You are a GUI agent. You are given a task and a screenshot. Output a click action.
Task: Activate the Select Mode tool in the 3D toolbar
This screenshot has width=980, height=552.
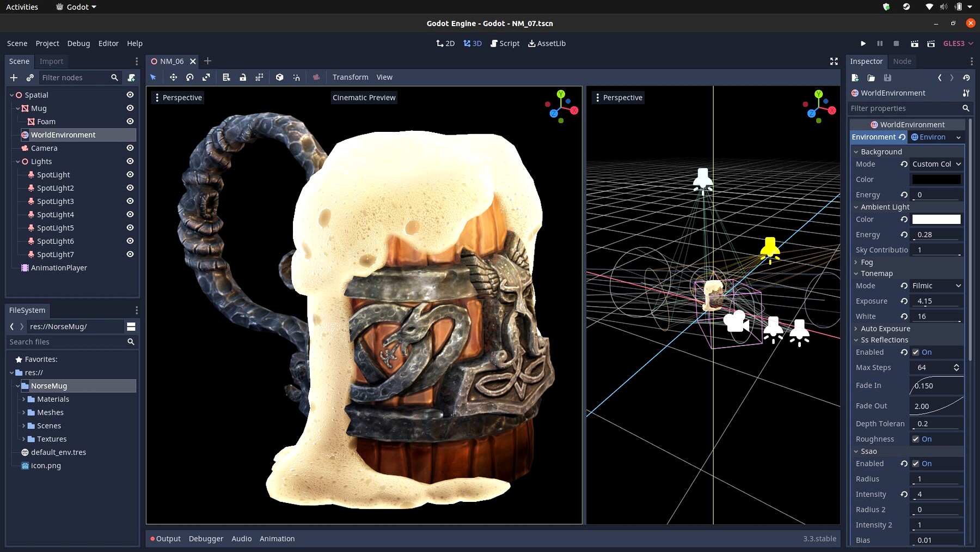click(153, 77)
